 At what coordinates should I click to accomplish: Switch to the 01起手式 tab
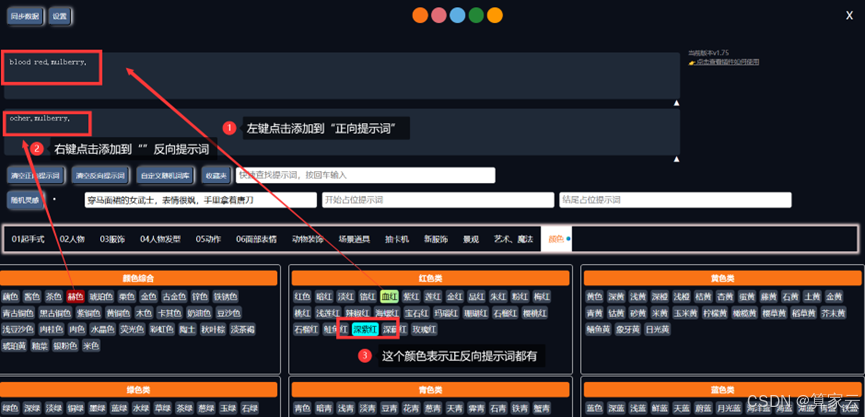pos(28,239)
